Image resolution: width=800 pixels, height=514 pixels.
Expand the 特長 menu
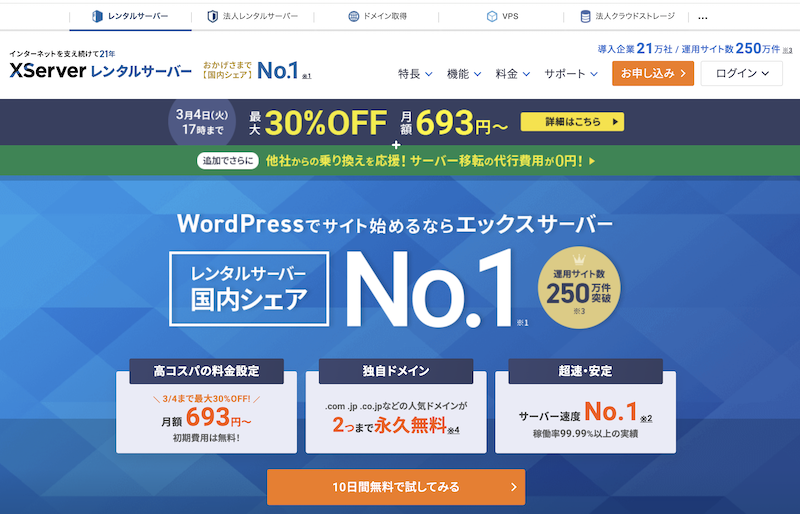pyautogui.click(x=415, y=74)
